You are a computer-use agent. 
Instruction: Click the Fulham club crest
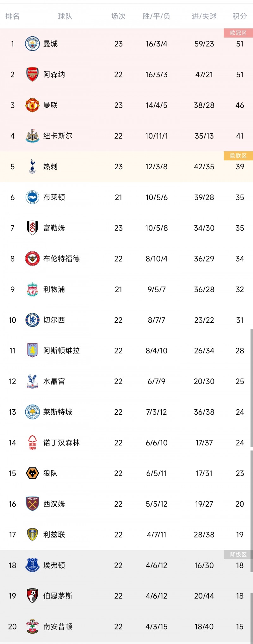coord(32,228)
